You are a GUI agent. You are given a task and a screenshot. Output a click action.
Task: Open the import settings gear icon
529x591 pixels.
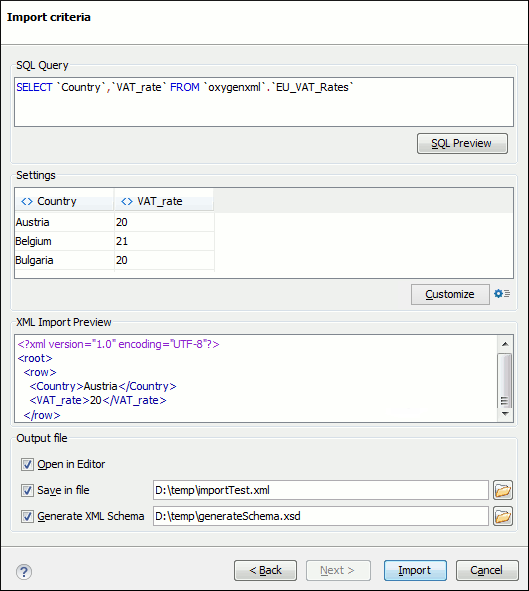(x=502, y=293)
